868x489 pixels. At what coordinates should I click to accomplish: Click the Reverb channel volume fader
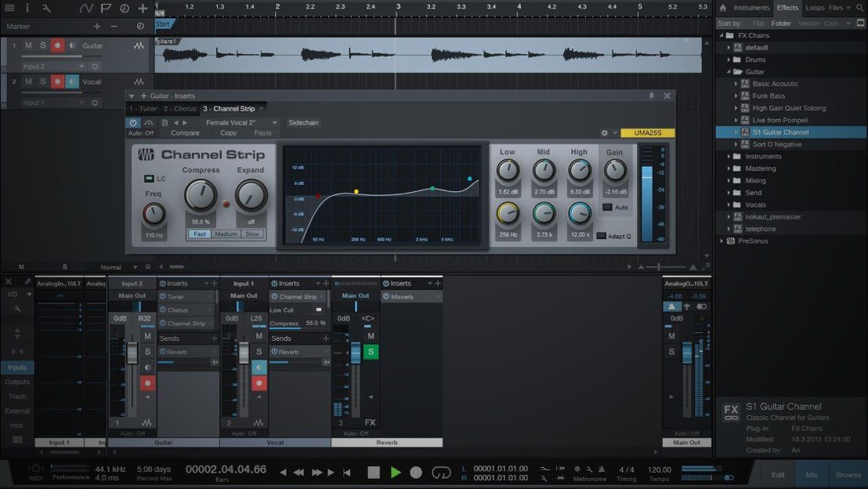pos(355,353)
